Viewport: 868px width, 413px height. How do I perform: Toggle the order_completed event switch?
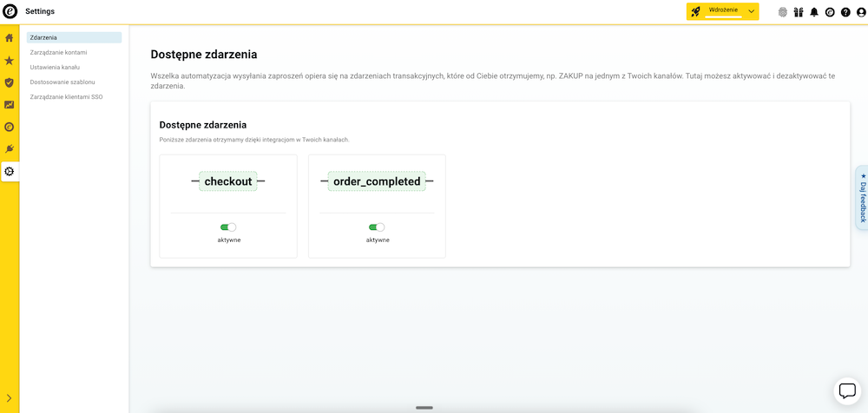tap(377, 227)
